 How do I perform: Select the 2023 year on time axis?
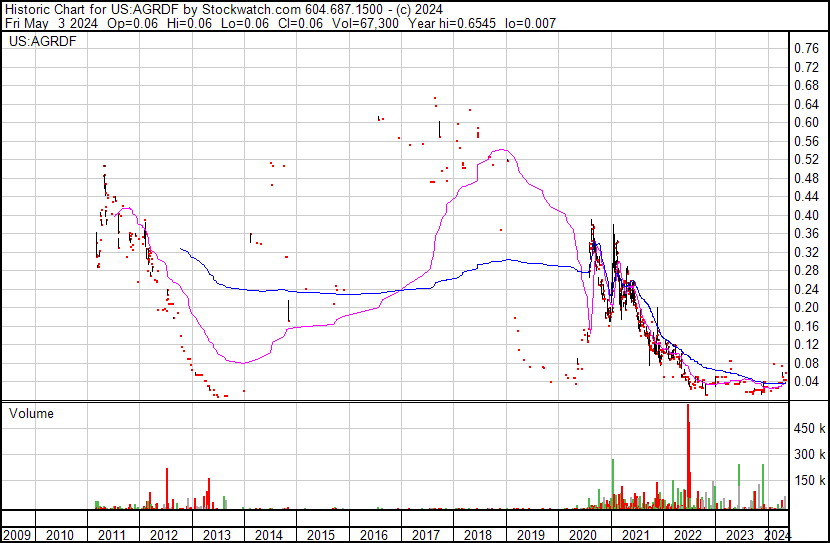pyautogui.click(x=740, y=536)
